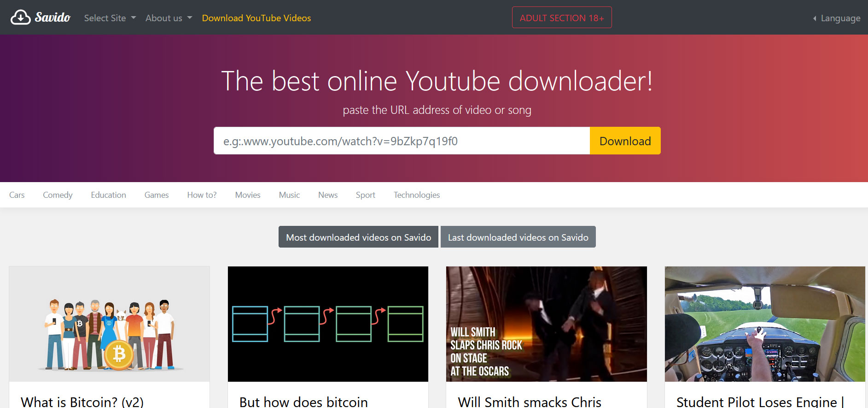Image resolution: width=868 pixels, height=408 pixels.
Task: Click title 'Will Smith smacks Chris'
Action: coord(530,402)
